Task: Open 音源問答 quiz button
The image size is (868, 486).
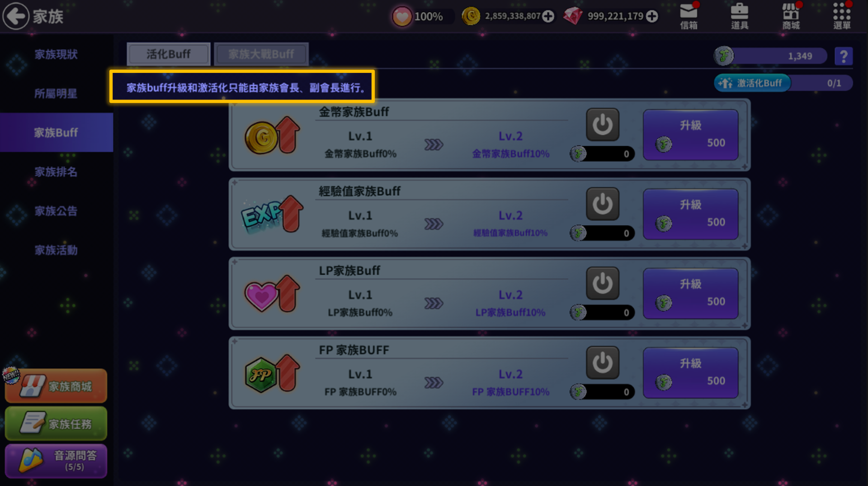Action: click(56, 461)
